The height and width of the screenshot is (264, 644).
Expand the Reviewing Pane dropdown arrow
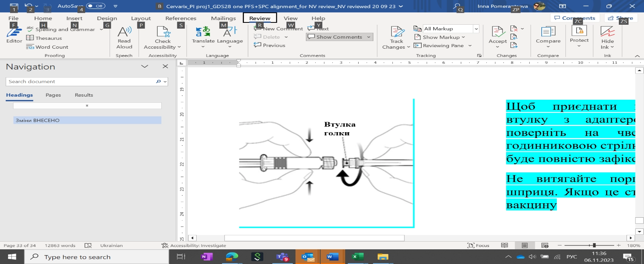coord(470,46)
